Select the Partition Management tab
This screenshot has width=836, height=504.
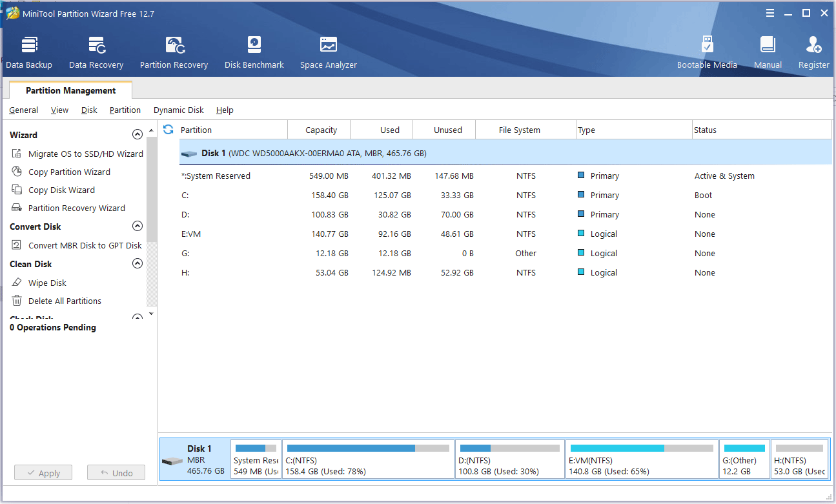coord(71,90)
